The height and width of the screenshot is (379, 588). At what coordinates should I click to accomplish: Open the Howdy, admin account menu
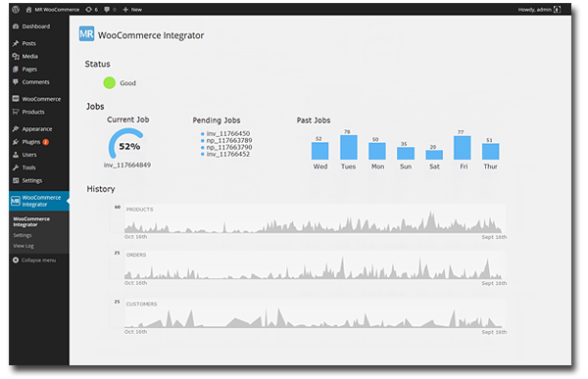coord(539,10)
